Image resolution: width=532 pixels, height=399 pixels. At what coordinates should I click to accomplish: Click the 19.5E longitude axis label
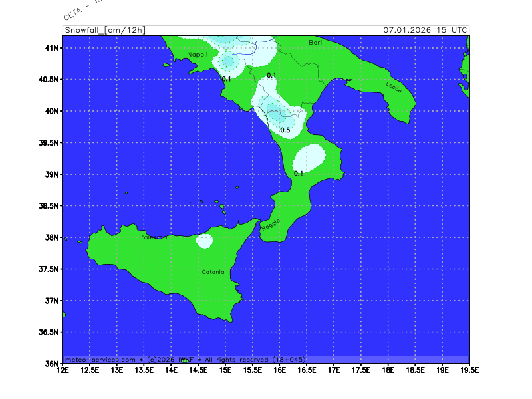pos(469,370)
